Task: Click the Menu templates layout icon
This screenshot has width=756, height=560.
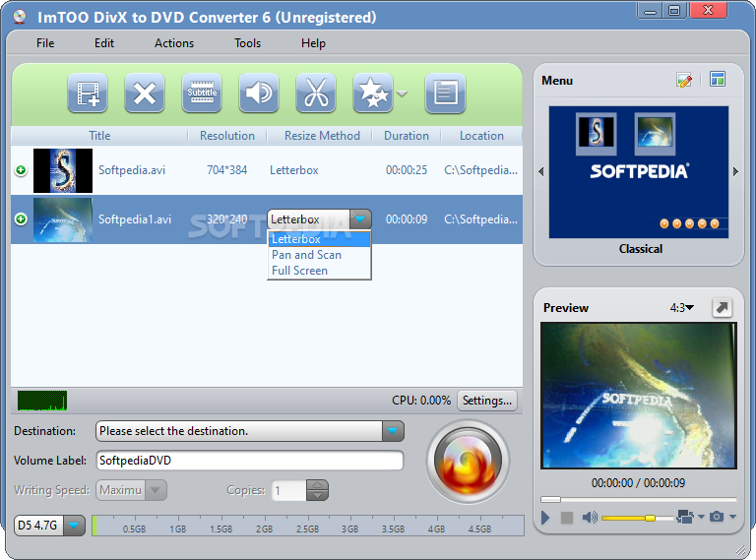Action: click(x=718, y=79)
